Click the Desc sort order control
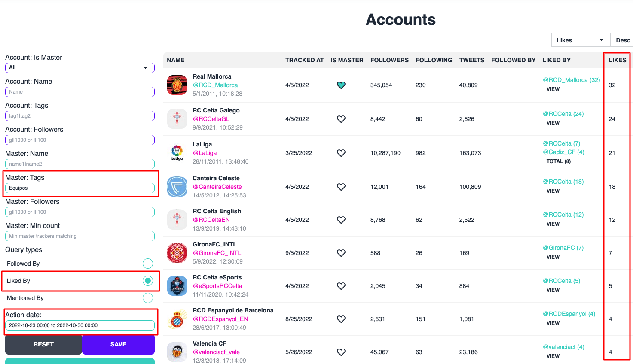Image resolution: width=633 pixels, height=364 pixels. [x=622, y=40]
